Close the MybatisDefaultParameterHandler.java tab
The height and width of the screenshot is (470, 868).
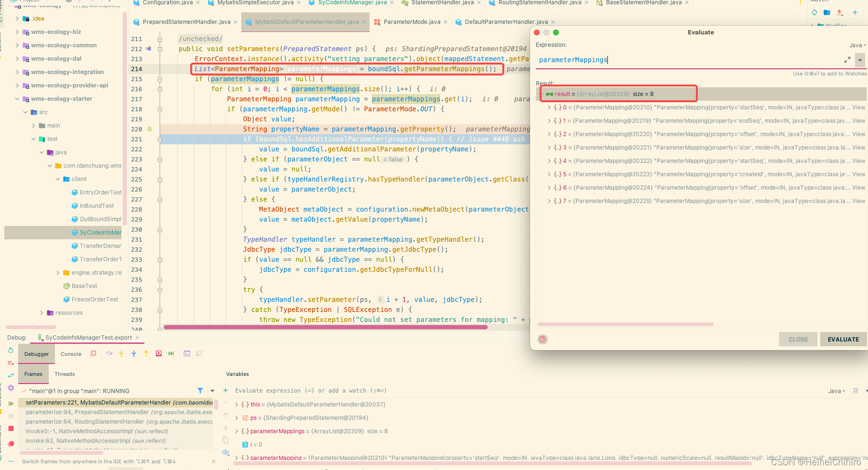pos(364,22)
